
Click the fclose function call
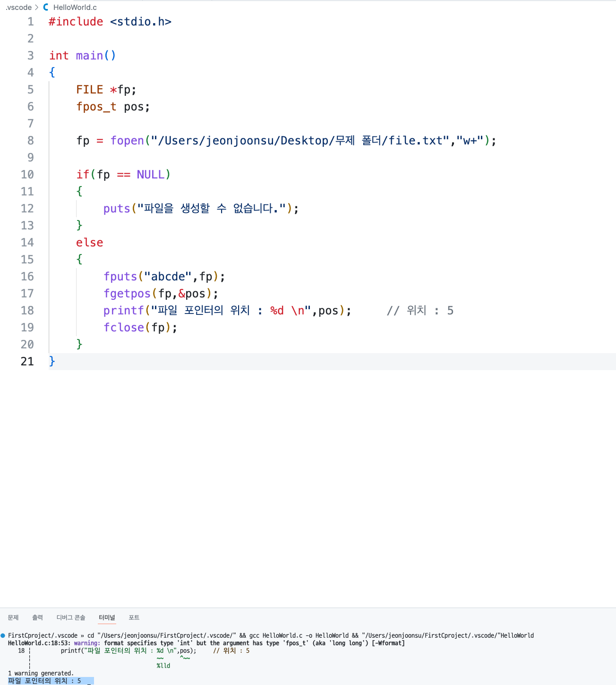[124, 328]
